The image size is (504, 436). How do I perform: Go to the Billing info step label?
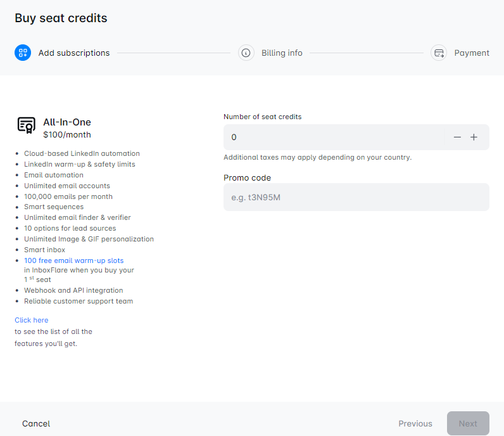(282, 53)
